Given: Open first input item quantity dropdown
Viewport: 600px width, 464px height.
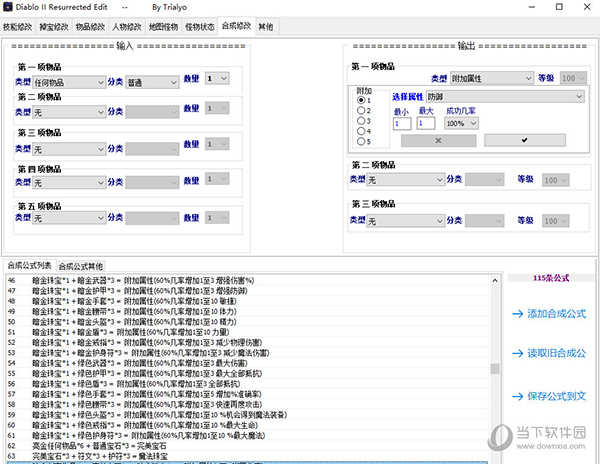Looking at the screenshot, I should pos(217,78).
